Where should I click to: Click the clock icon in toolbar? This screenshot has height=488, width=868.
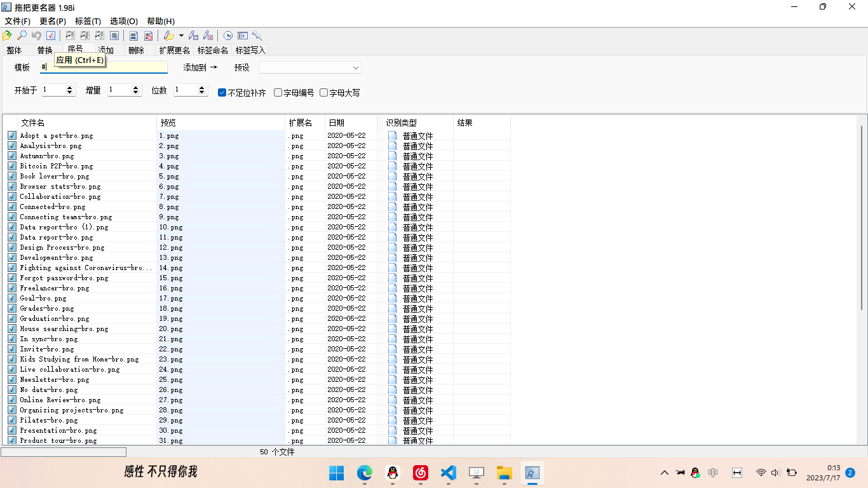pos(227,36)
